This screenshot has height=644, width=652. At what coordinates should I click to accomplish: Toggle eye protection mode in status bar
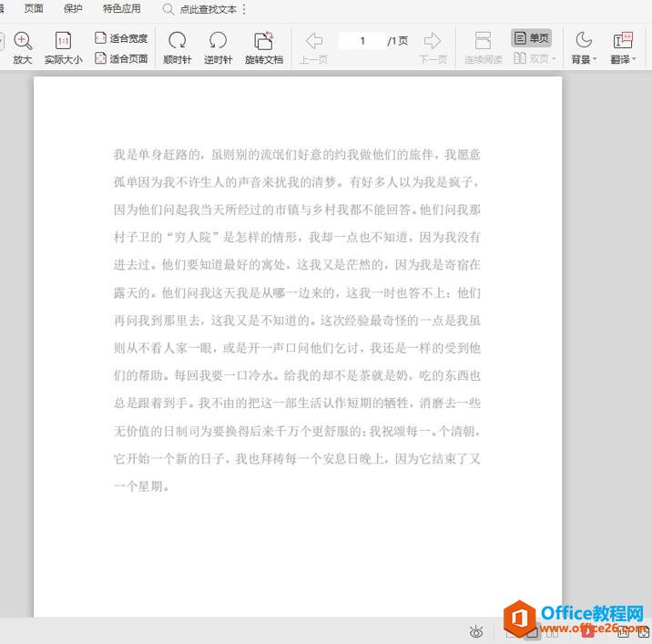pyautogui.click(x=475, y=631)
